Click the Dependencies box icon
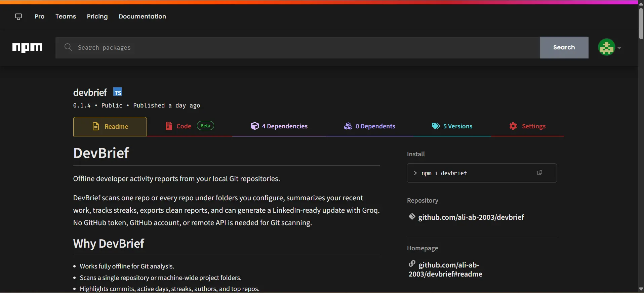This screenshot has height=293, width=644. (x=255, y=126)
